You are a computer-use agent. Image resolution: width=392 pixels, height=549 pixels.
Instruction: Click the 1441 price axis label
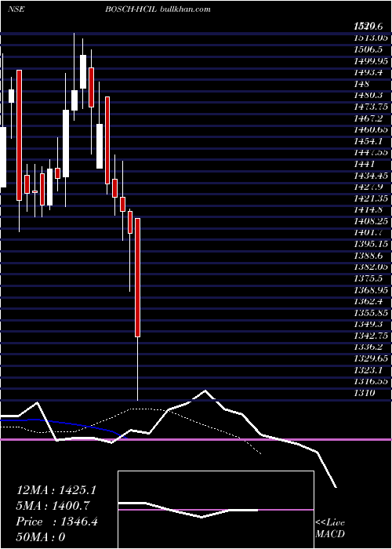[x=362, y=164]
